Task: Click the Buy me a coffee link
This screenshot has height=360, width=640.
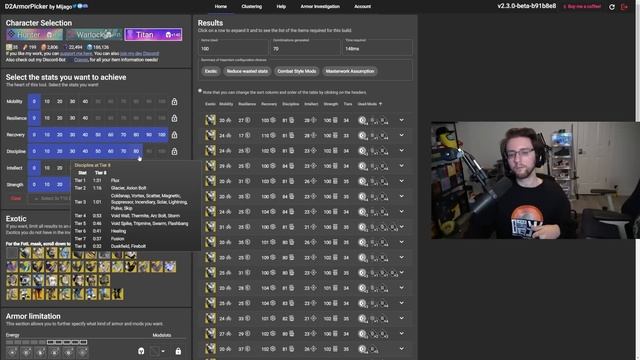Action: coord(582,7)
